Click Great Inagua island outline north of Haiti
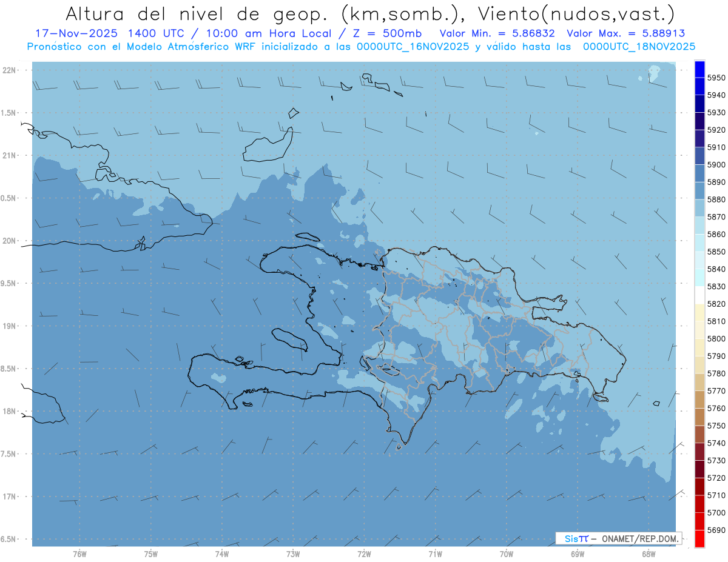Viewport: 728px width, 562px height. [268, 146]
